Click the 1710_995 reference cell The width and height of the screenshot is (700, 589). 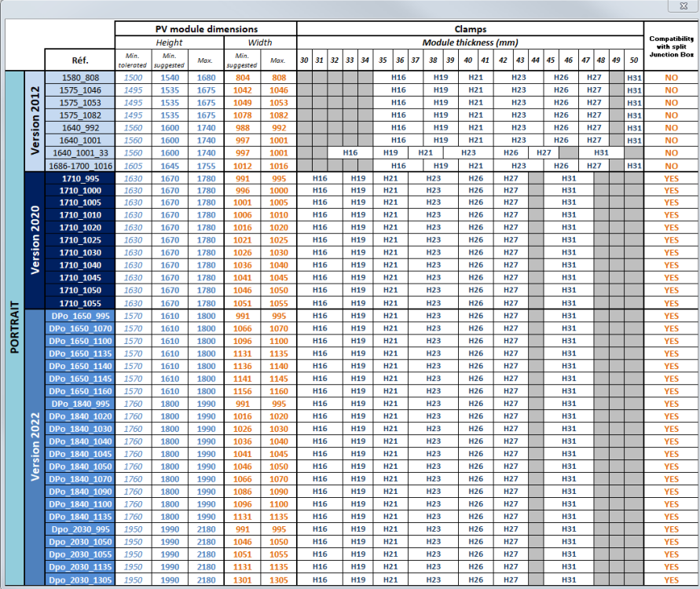pyautogui.click(x=80, y=178)
